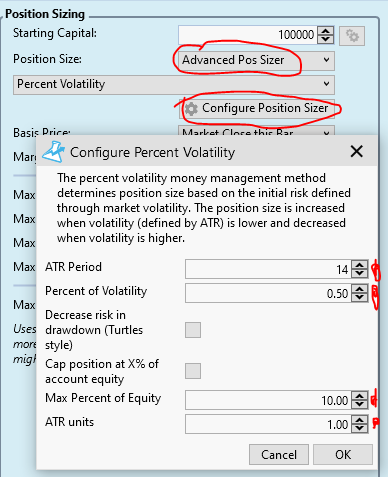The height and width of the screenshot is (477, 388).
Task: Decrement the Percent of Volatility value
Action: [359, 297]
